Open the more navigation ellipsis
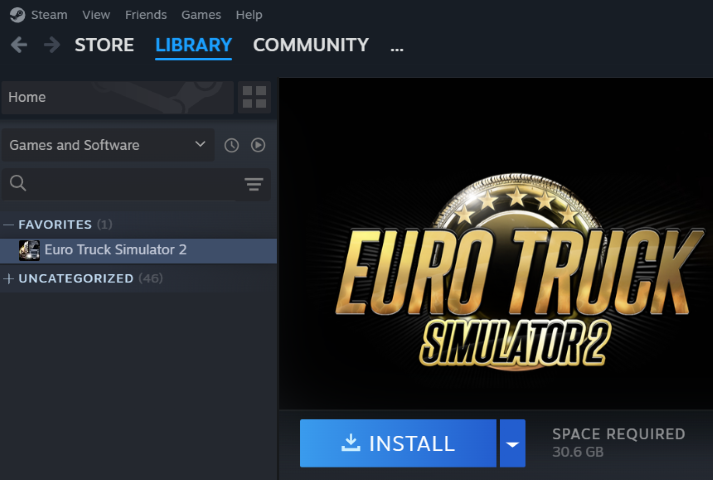 397,47
